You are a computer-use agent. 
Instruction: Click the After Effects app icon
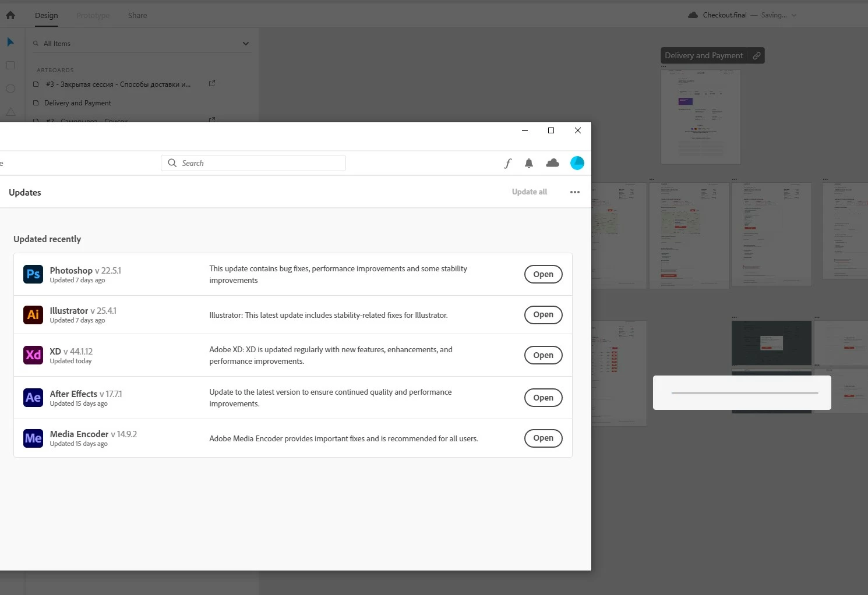tap(33, 398)
